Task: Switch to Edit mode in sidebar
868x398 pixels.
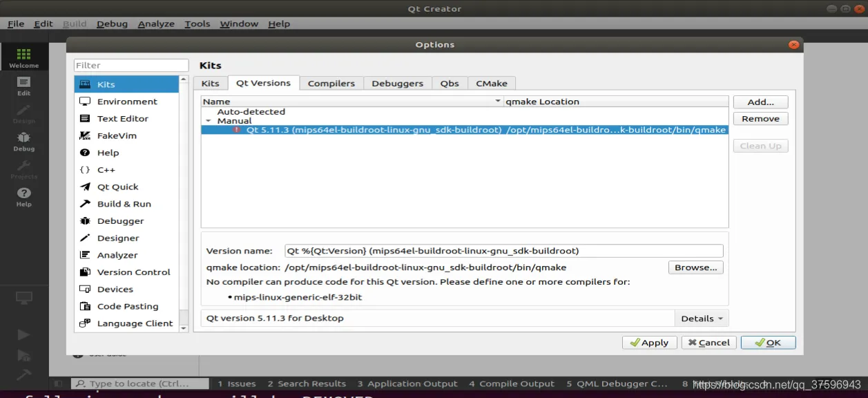Action: 24,86
